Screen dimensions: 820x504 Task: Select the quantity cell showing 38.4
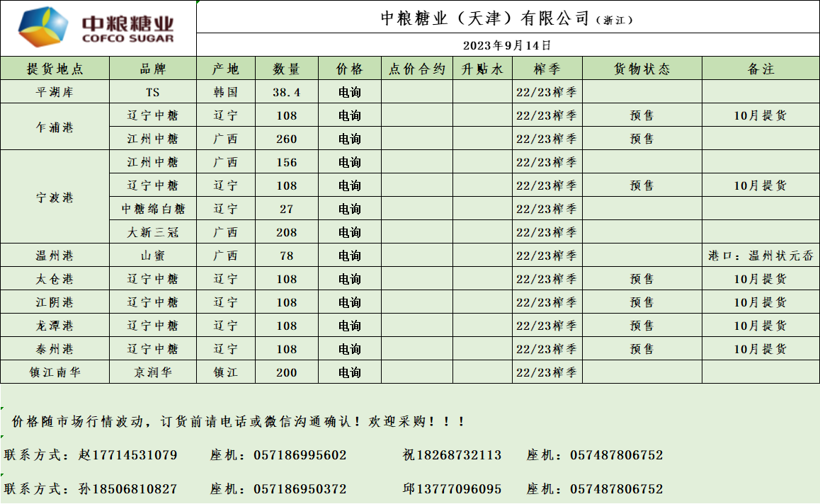(286, 92)
